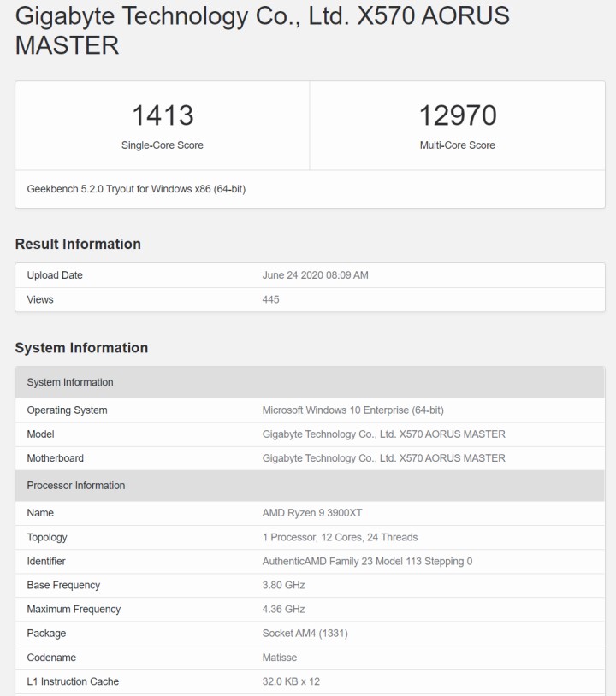Screen dimensions: 616x696
Task: Click the 'Operating System' row label
Action: tap(67, 410)
